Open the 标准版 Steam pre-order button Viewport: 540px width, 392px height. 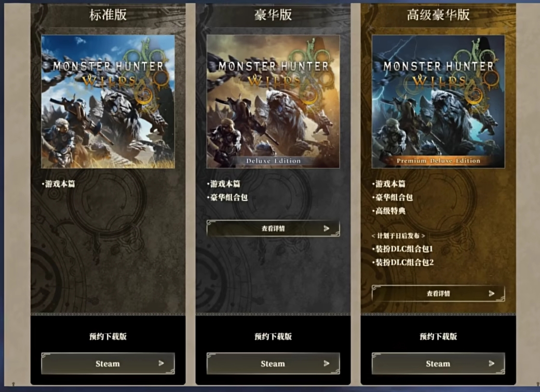tap(108, 363)
